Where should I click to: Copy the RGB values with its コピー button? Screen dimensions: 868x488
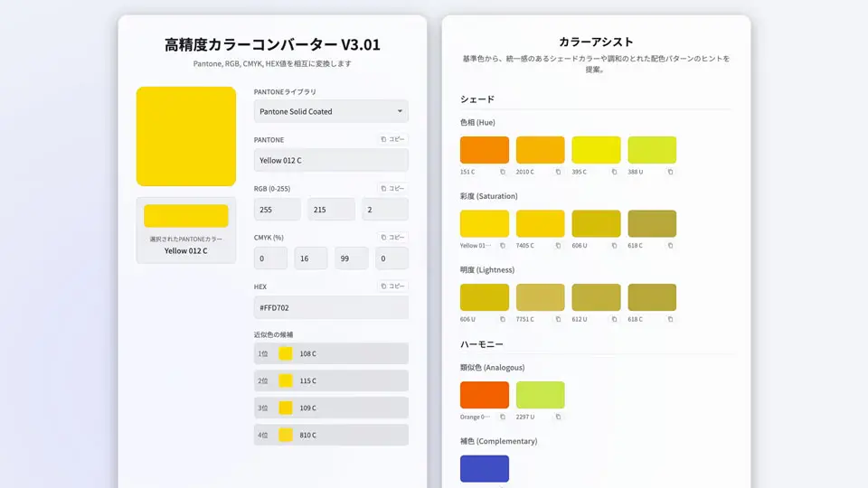pyautogui.click(x=392, y=188)
